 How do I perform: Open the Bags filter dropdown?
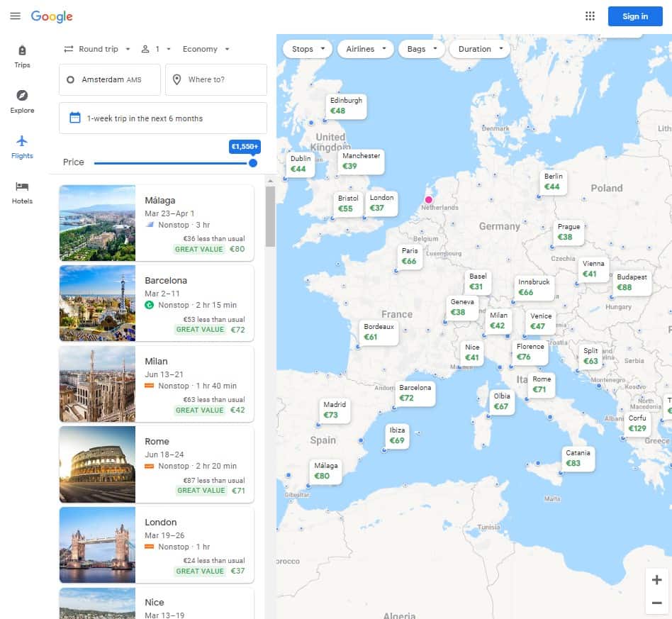click(422, 49)
